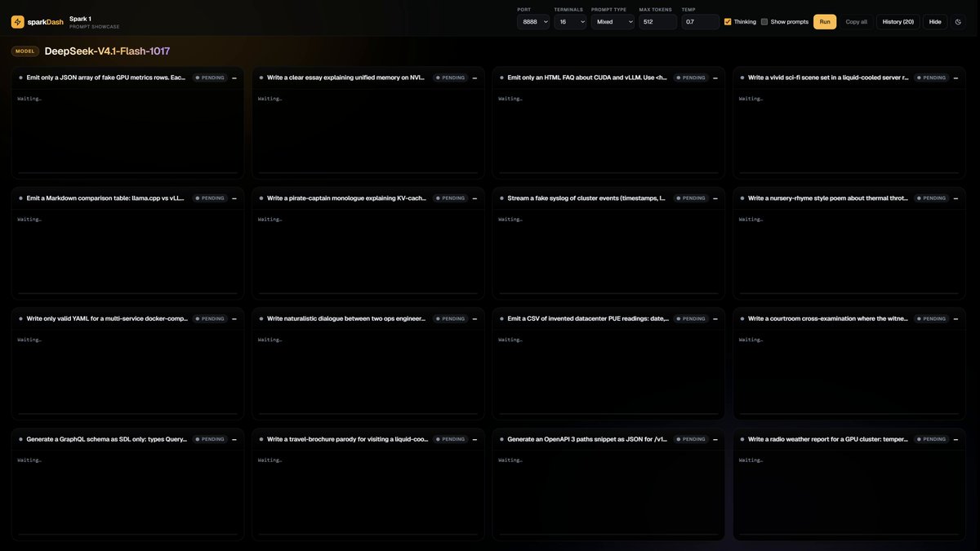Click the DeepSeek-V4.1-Flash-1017 model name
Image resolution: width=980 pixels, height=551 pixels.
(107, 51)
